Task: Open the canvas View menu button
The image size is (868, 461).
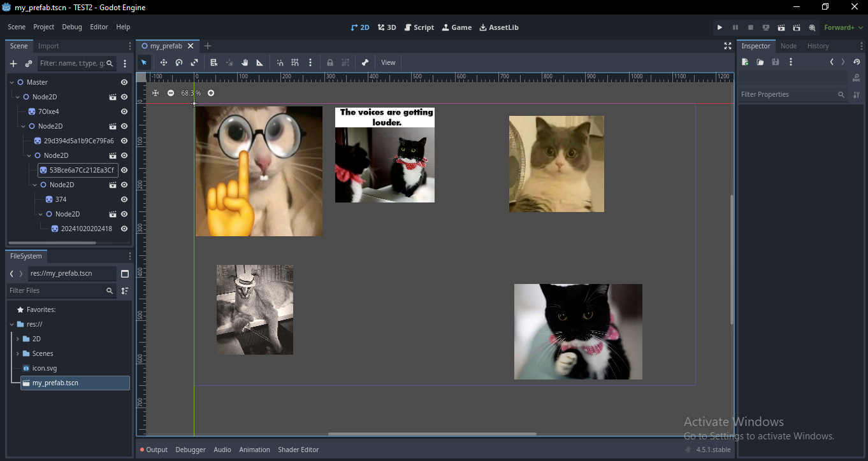Action: (388, 62)
